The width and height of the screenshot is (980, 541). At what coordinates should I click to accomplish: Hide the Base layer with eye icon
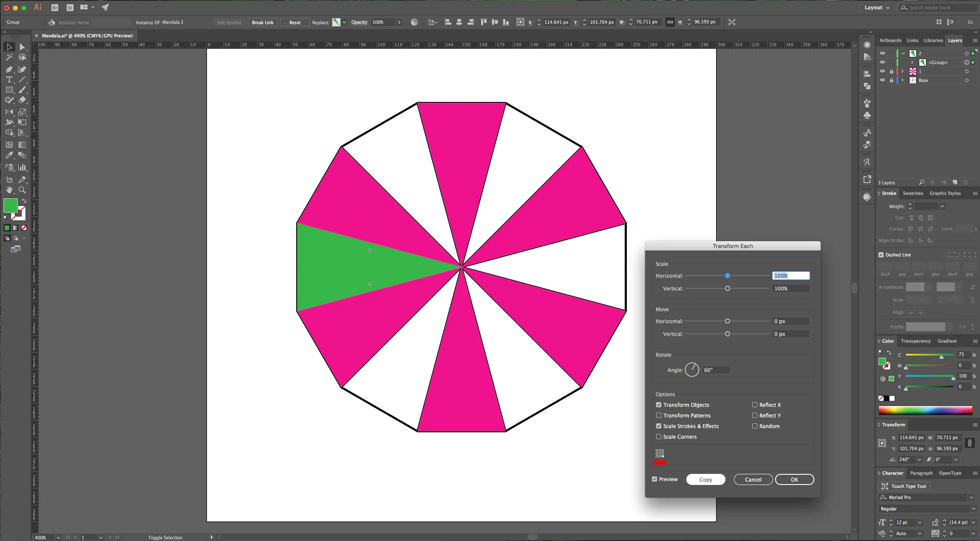883,80
